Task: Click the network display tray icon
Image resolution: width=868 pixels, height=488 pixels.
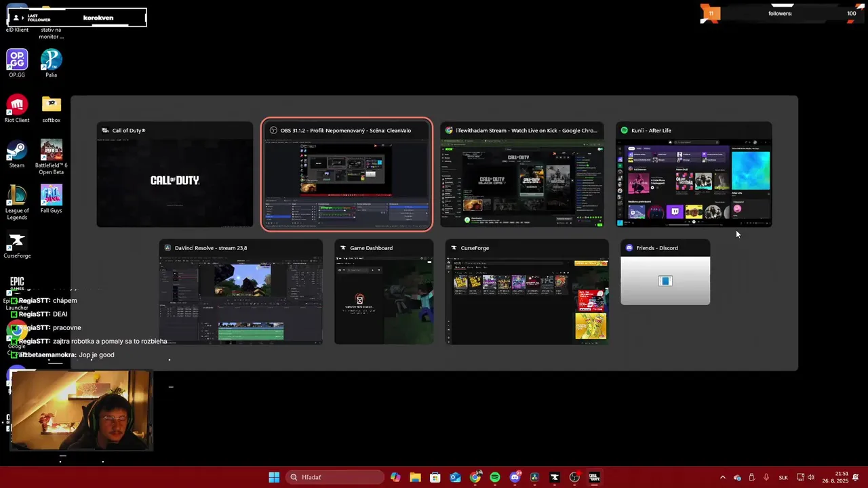Action: (x=800, y=477)
